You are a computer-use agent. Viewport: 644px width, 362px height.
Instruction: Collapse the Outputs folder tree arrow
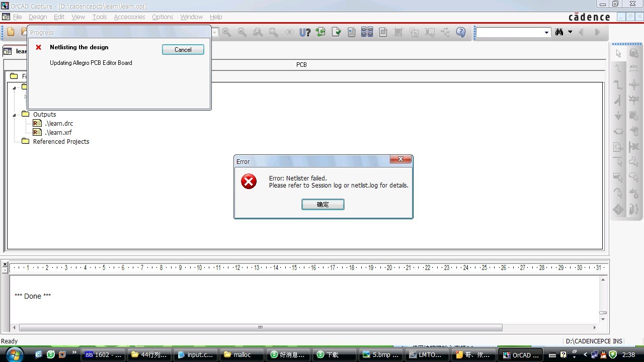click(x=15, y=115)
